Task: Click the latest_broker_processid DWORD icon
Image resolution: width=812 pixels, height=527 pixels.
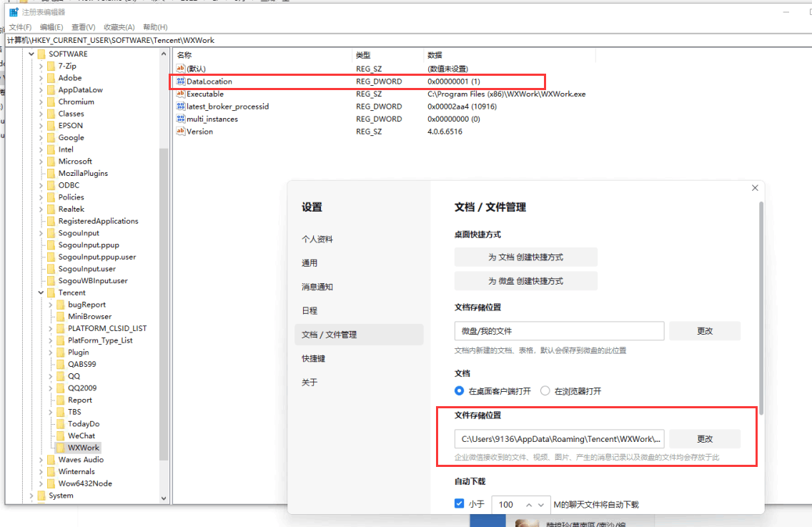Action: click(181, 106)
